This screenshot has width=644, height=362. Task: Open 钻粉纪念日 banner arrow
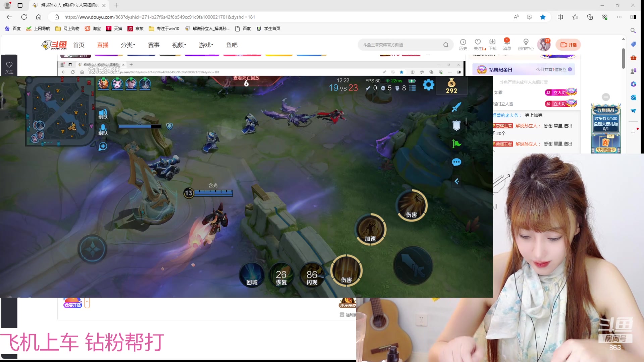coord(570,69)
